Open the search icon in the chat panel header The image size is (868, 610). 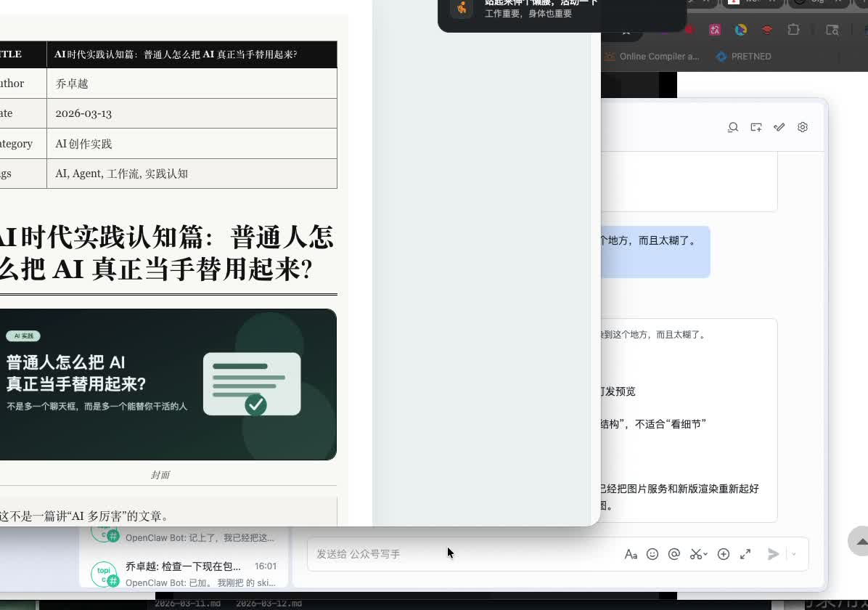click(x=733, y=127)
